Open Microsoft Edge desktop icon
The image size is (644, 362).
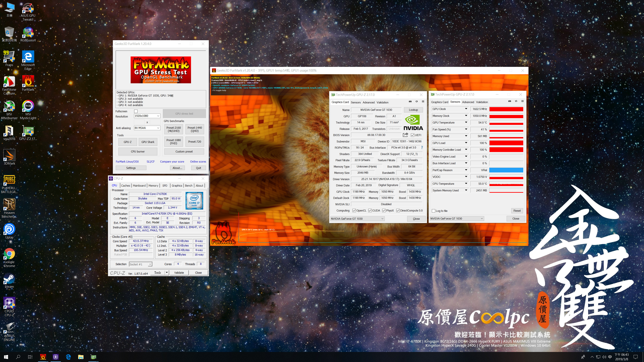click(28, 61)
